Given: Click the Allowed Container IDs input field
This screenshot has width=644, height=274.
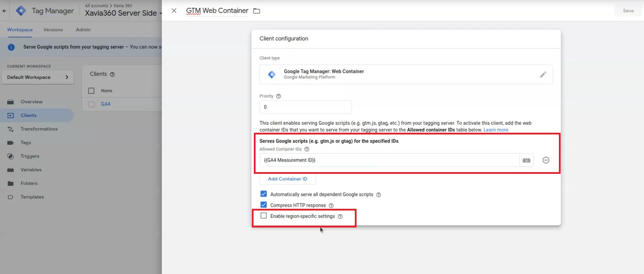Looking at the screenshot, I should (x=389, y=160).
